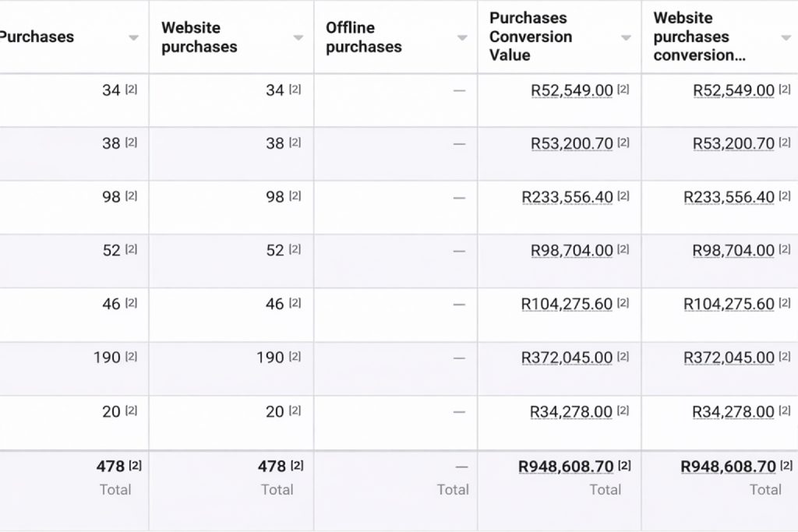Click footnote [2] beside 98 website purchases
798x532 pixels.
[x=295, y=196]
